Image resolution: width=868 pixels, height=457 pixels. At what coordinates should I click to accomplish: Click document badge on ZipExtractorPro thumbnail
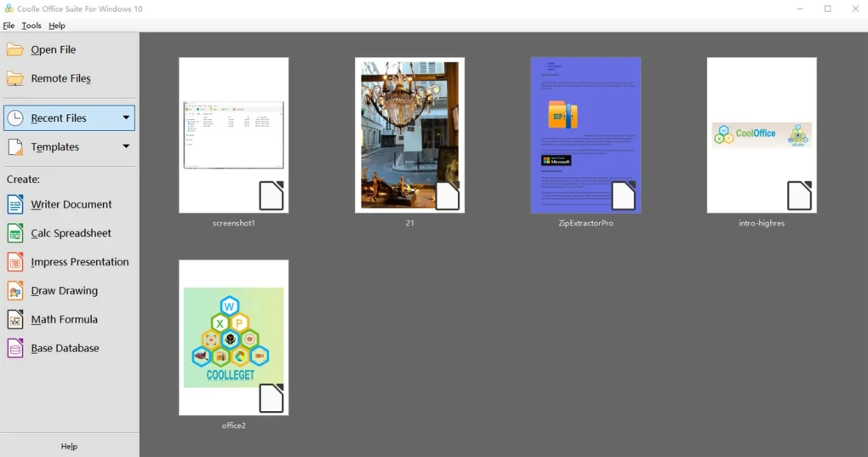coord(623,196)
